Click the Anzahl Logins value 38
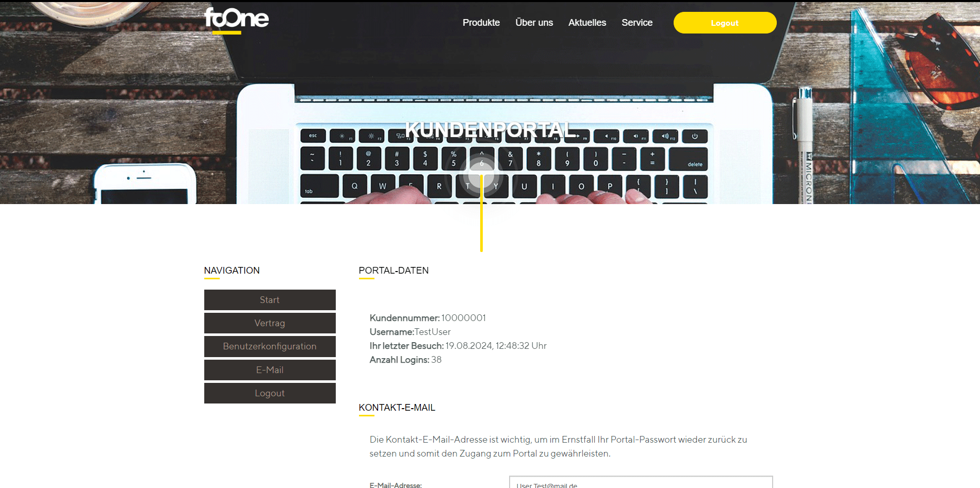 [436, 360]
